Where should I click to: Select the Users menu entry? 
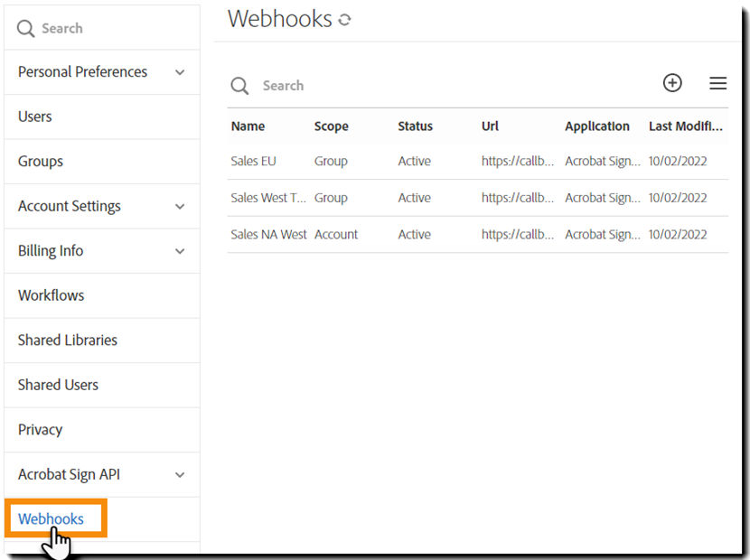(34, 117)
